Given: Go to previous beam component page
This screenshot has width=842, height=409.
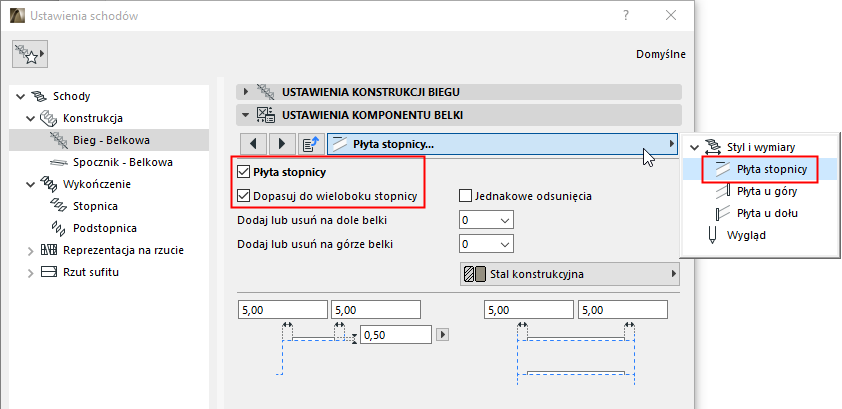Looking at the screenshot, I should 255,144.
